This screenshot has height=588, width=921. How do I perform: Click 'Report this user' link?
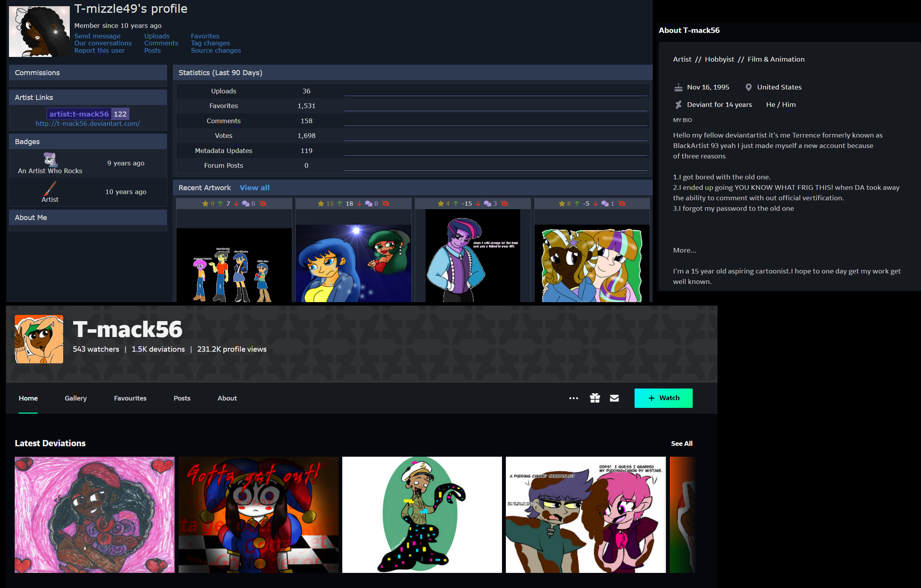(100, 50)
